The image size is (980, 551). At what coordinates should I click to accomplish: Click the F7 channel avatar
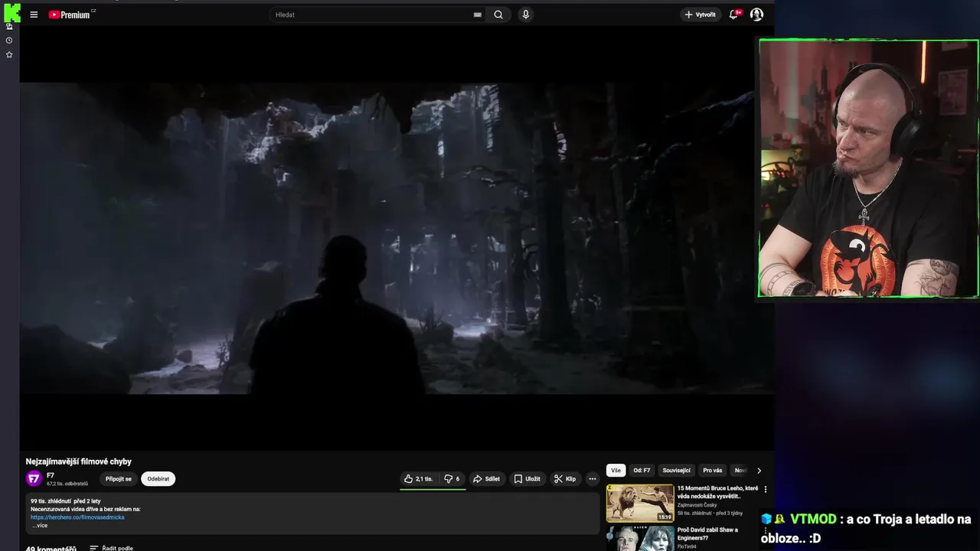[x=34, y=479]
